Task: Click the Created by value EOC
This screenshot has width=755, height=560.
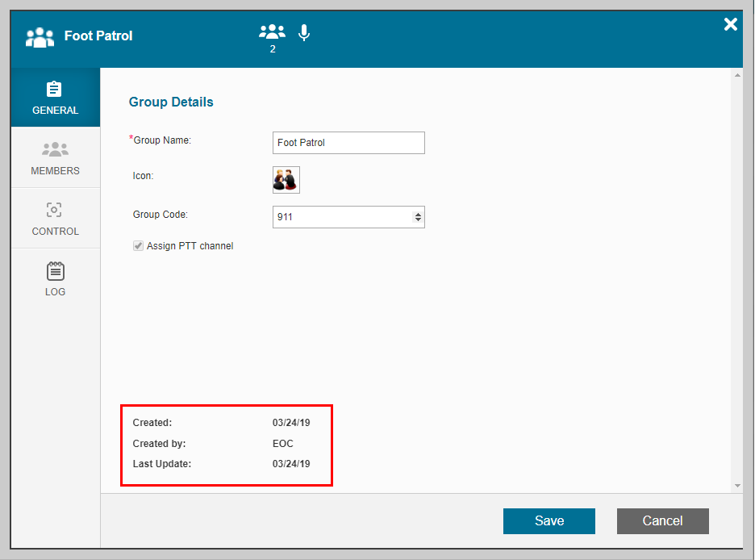Action: tap(282, 444)
